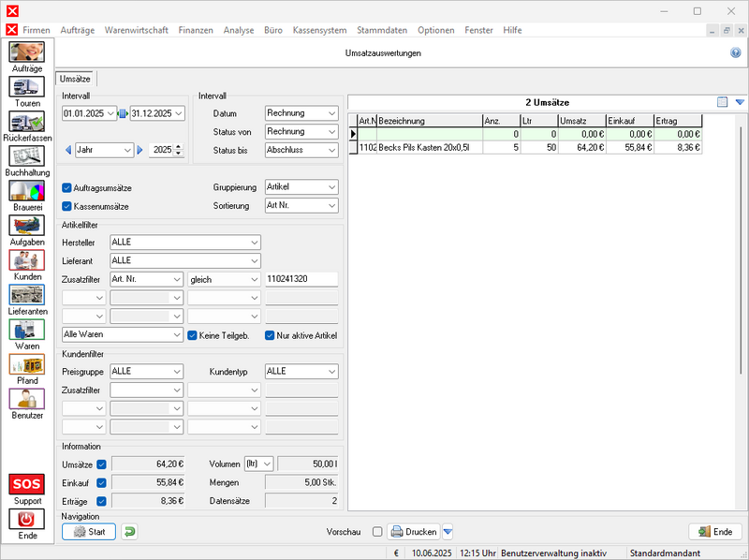This screenshot has width=749, height=560.
Task: Click the Drucken print button
Action: pos(414,532)
